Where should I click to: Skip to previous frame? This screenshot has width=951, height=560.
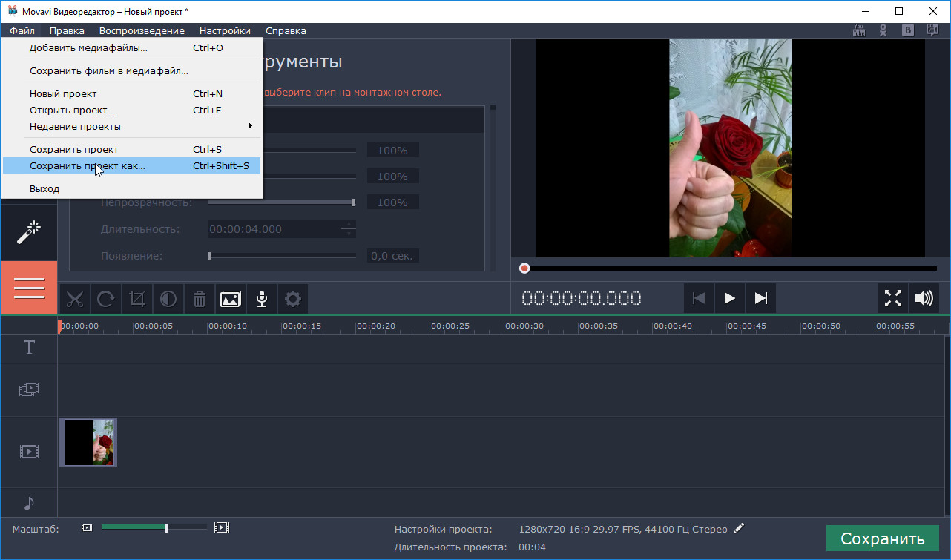coord(698,298)
